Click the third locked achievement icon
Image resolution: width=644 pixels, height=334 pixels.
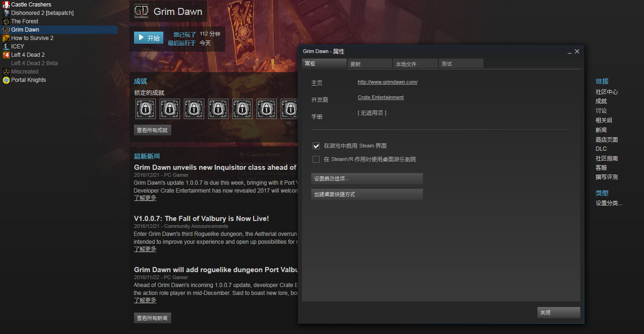tap(194, 109)
